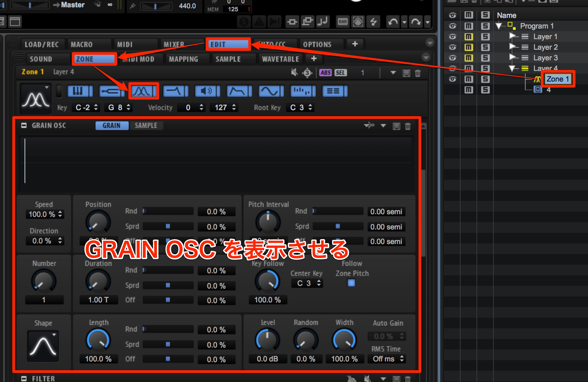Click the Zone 1 header save icon
The width and height of the screenshot is (588, 382).
[x=406, y=73]
